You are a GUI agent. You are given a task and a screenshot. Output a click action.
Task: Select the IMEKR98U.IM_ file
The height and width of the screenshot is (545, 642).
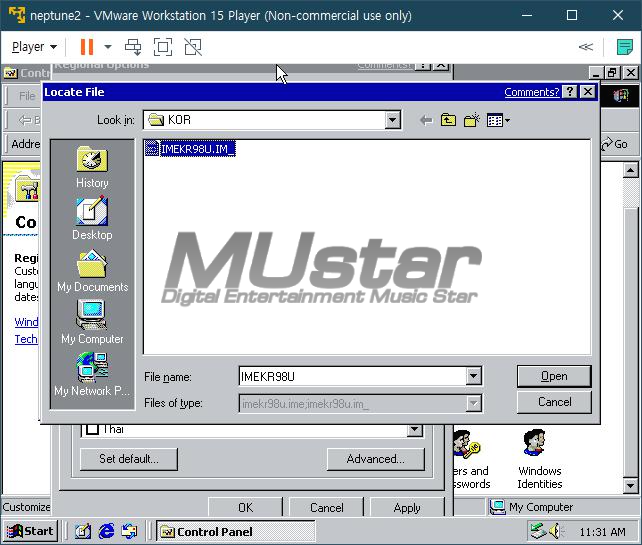[x=190, y=149]
